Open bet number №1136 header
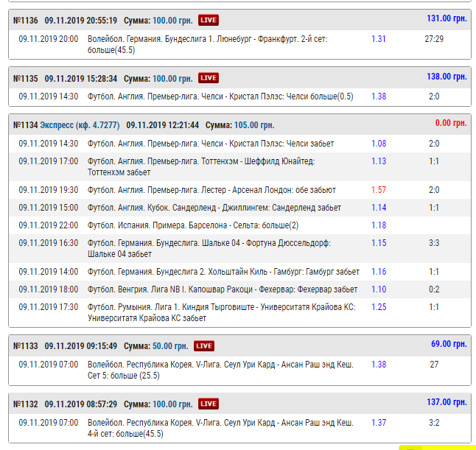 click(26, 20)
